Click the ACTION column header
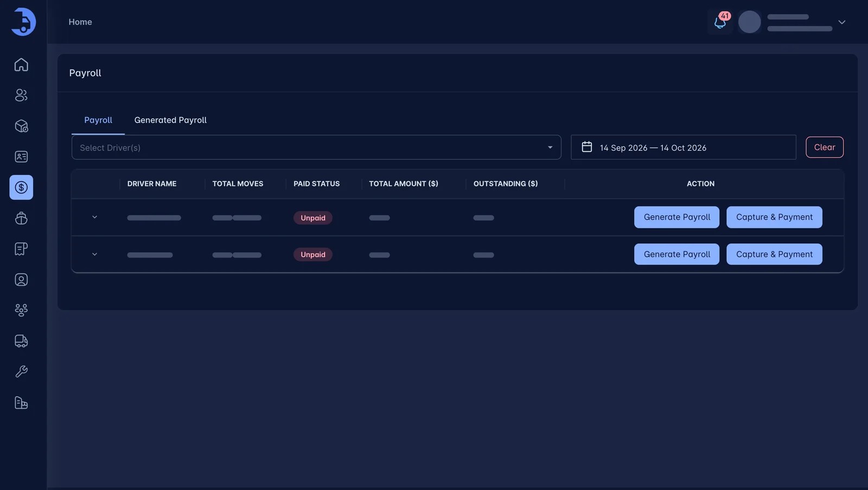 pyautogui.click(x=700, y=184)
